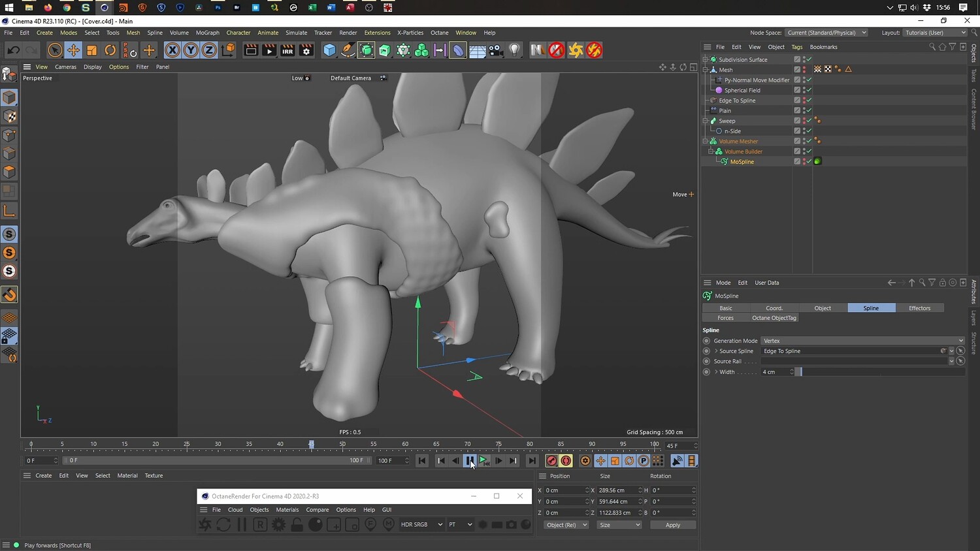
Task: Open the MoGraph menu
Action: point(207,33)
